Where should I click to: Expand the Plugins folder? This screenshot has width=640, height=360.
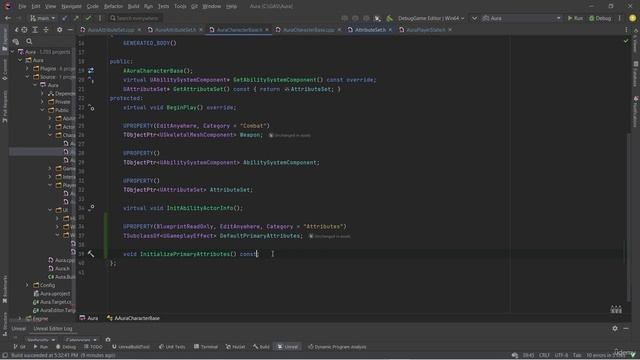tap(27, 69)
